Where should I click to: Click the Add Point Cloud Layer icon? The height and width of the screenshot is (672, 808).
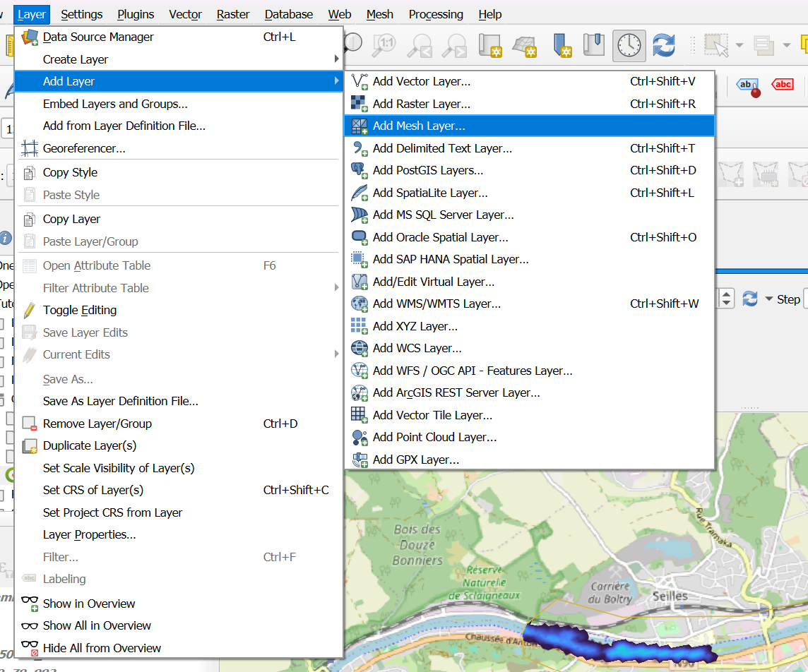click(x=360, y=437)
